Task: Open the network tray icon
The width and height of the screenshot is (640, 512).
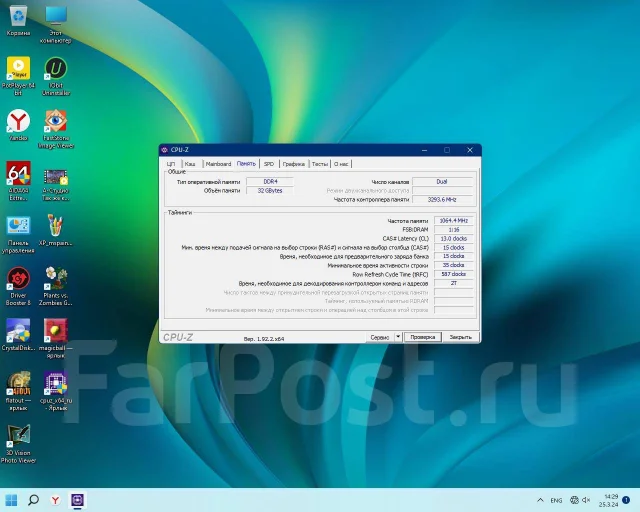Action: point(574,500)
